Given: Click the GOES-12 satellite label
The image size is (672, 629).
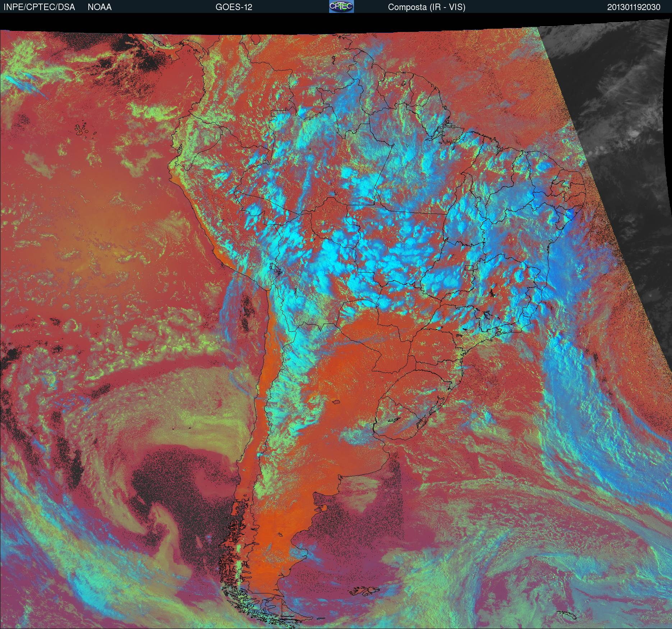Looking at the screenshot, I should coord(234,7).
